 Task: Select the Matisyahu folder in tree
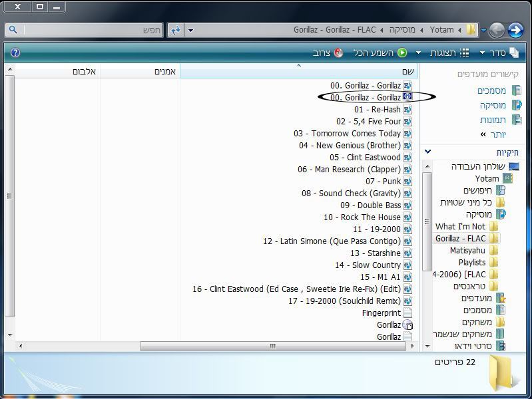(467, 250)
